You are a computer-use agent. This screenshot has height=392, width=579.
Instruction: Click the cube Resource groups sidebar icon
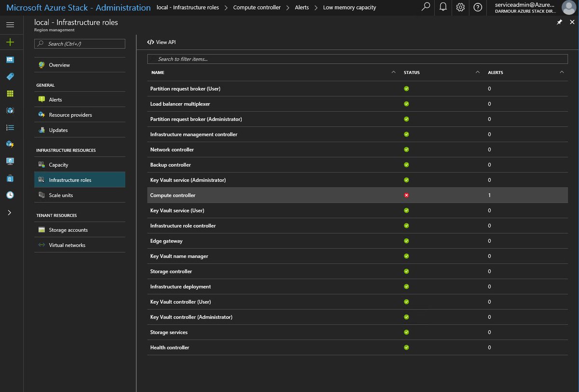click(10, 110)
